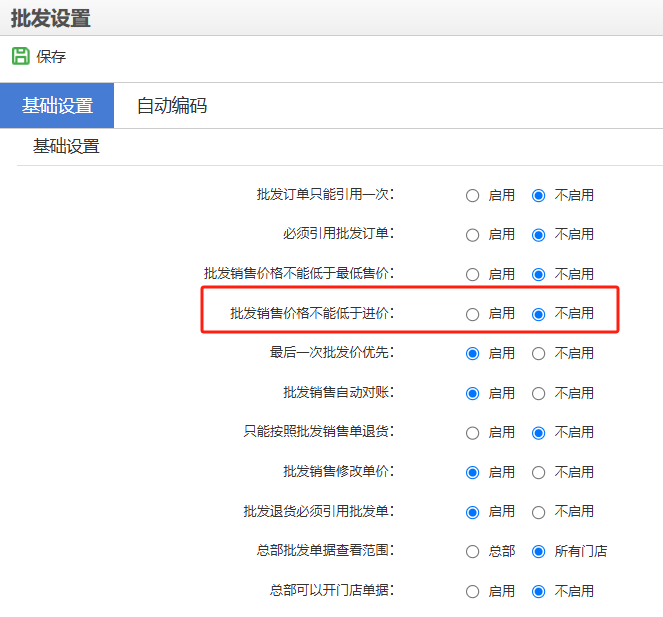Enable 批发销售价格不能低于进价
This screenshot has width=663, height=617.
pyautogui.click(x=472, y=314)
